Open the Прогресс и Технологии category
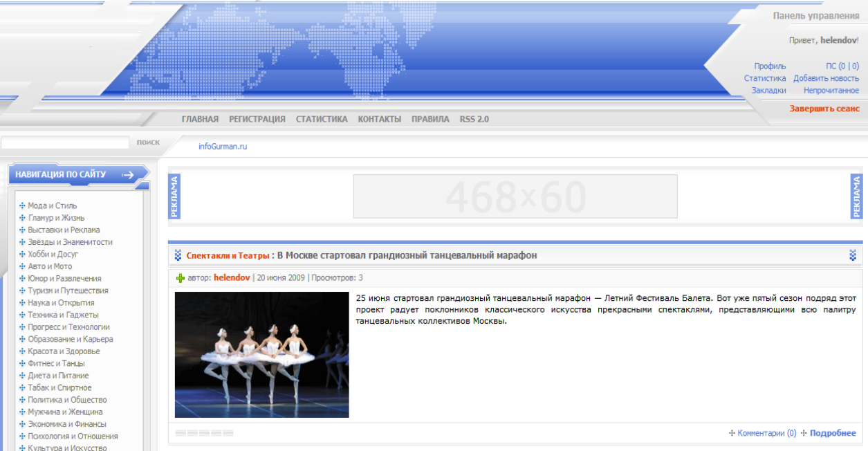 click(68, 326)
